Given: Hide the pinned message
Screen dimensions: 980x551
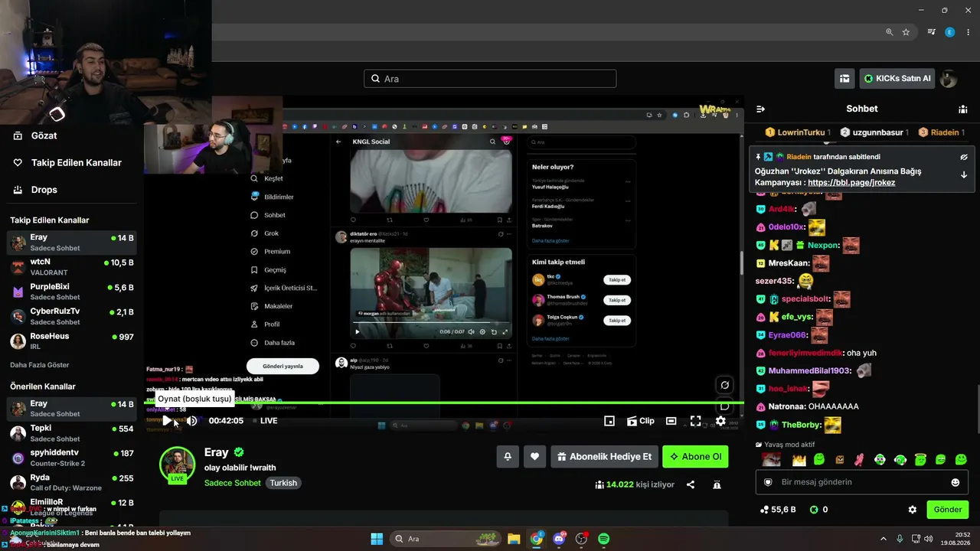Looking at the screenshot, I should point(964,157).
